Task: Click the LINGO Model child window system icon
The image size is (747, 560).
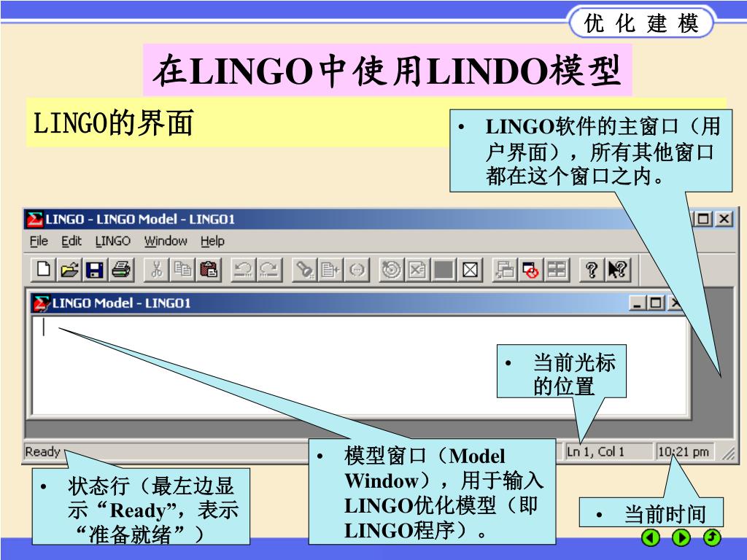Action: click(x=41, y=303)
